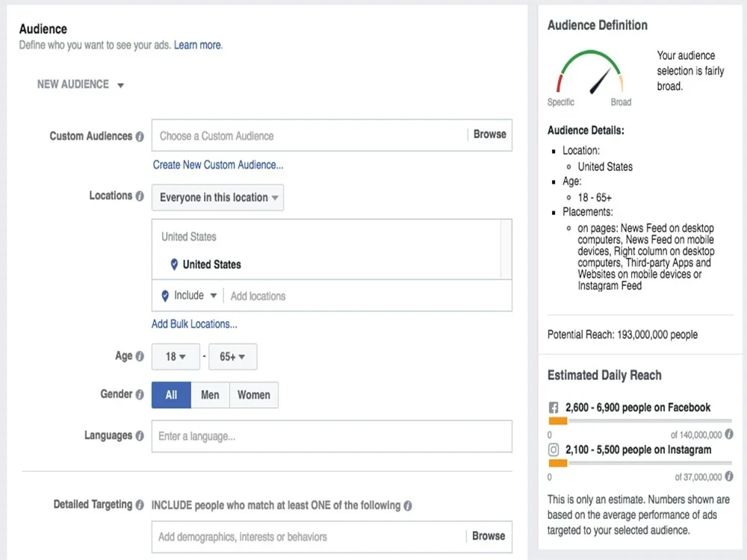This screenshot has height=560, width=747.
Task: Click Create New Custom Audience link
Action: click(x=218, y=165)
